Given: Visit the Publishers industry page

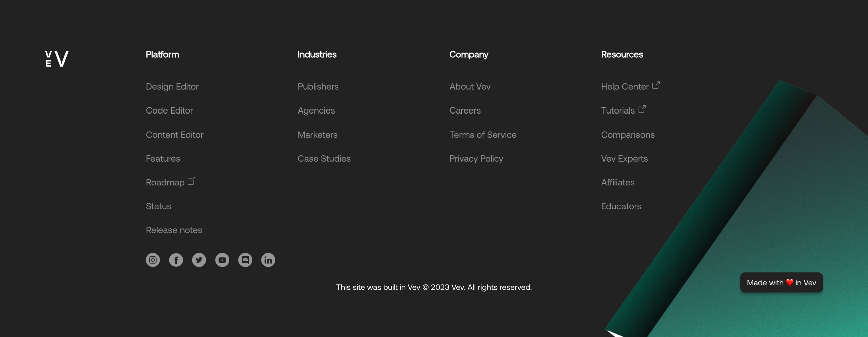Looking at the screenshot, I should coord(318,87).
